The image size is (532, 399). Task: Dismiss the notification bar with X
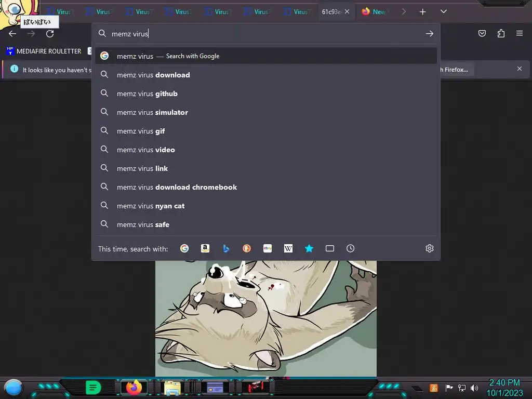(520, 69)
